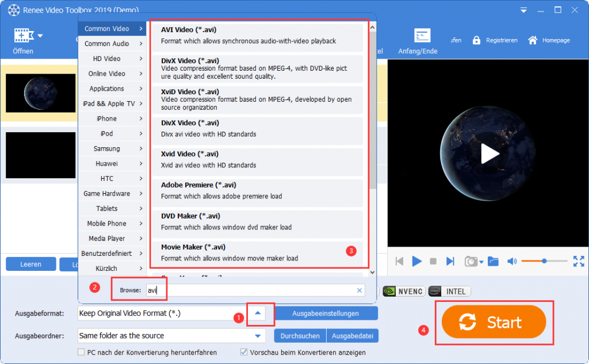Choose DivX Video with HD standards
This screenshot has width=589, height=364.
coord(257,131)
